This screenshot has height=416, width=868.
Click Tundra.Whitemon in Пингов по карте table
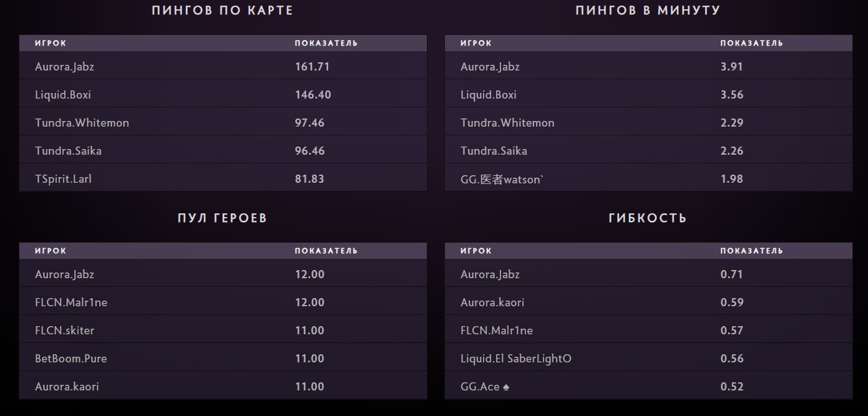[82, 123]
